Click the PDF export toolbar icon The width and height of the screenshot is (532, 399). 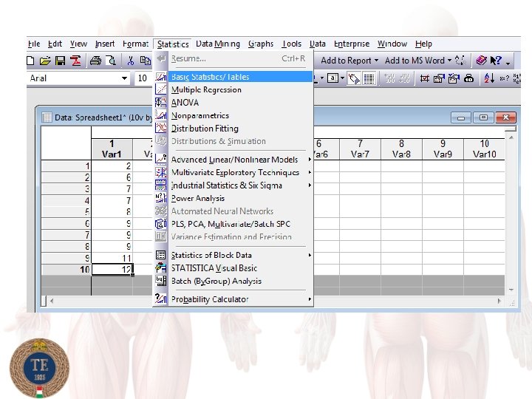tap(75, 61)
